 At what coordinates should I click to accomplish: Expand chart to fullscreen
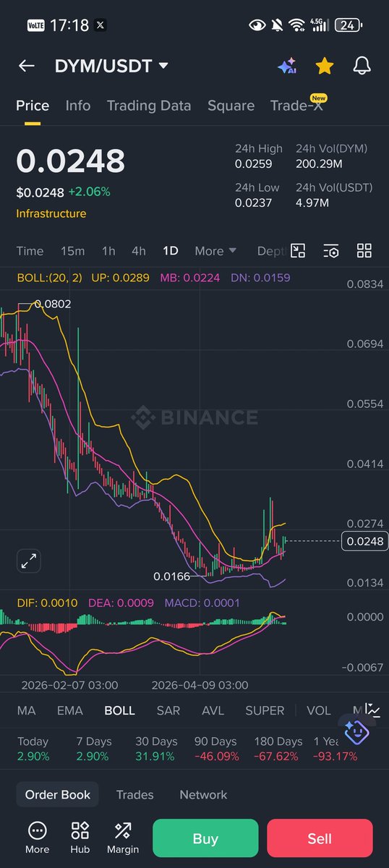point(29,561)
